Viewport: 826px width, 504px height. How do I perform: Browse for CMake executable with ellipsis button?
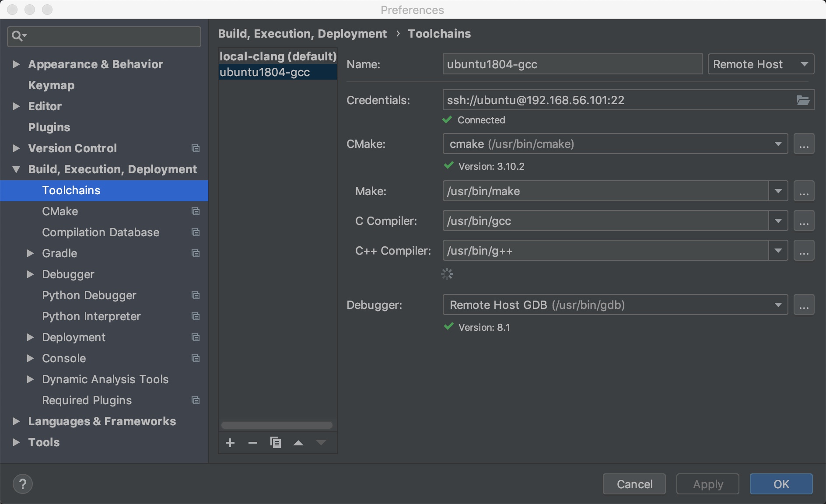pos(804,144)
